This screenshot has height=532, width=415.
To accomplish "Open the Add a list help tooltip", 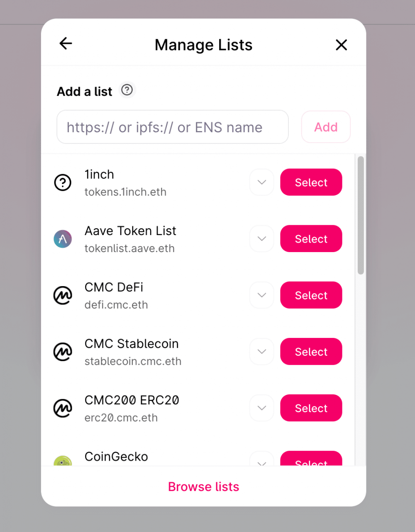I will [127, 90].
